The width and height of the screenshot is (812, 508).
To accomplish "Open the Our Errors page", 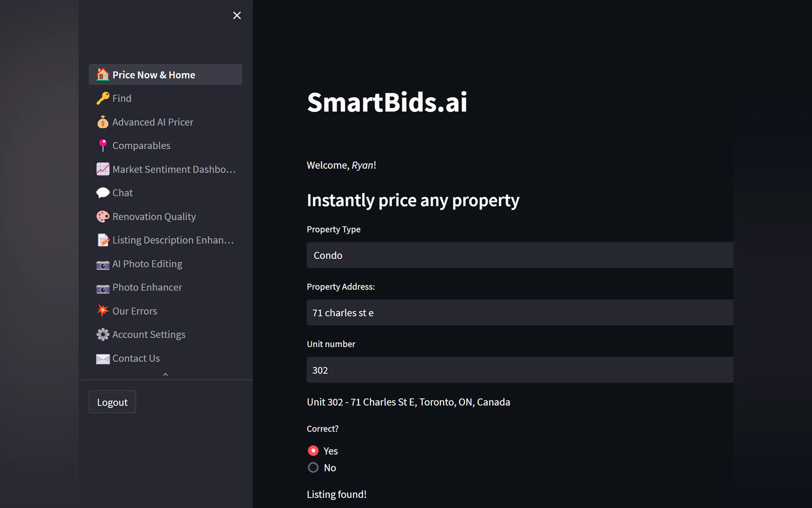I will click(x=134, y=311).
